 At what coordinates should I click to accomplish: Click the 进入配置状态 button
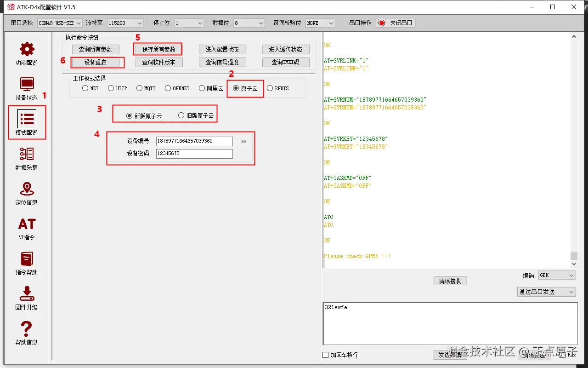point(222,49)
